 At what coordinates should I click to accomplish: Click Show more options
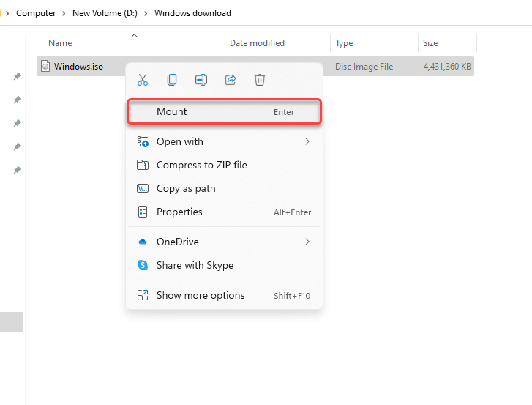pyautogui.click(x=201, y=296)
